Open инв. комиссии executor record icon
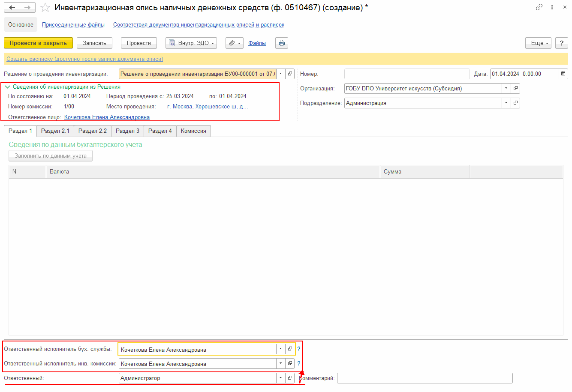572x392 pixels. click(x=290, y=363)
